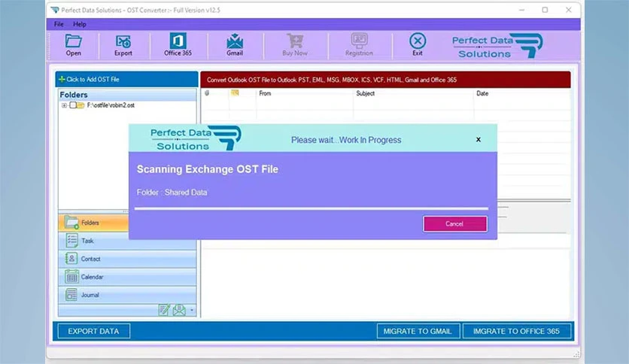The image size is (629, 364).
Task: Click the 'Click to Add OST File' button
Action: coord(126,80)
